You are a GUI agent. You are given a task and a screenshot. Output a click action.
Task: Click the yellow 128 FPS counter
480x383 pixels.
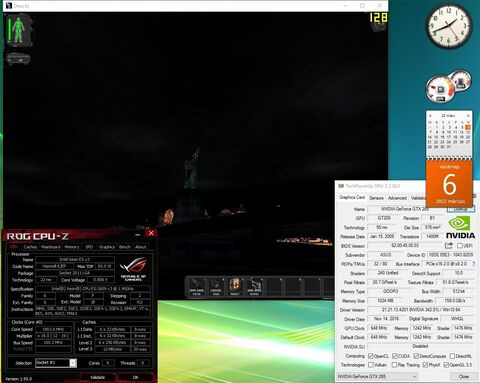point(378,17)
